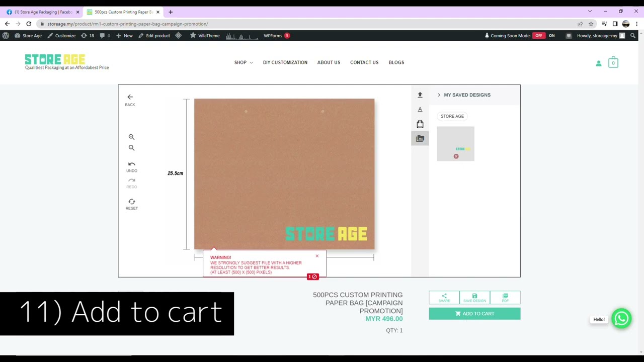Click the diamond icon in admin bar
This screenshot has height=362, width=644.
click(x=178, y=36)
